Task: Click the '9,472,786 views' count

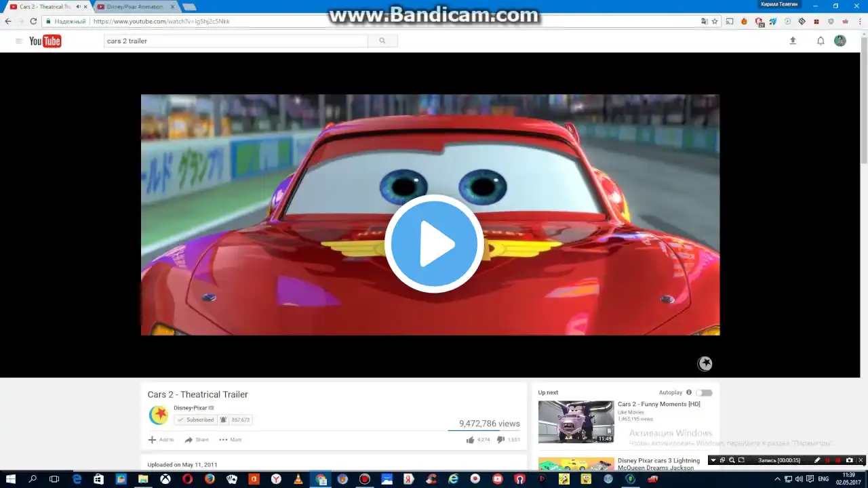Action: pyautogui.click(x=489, y=424)
